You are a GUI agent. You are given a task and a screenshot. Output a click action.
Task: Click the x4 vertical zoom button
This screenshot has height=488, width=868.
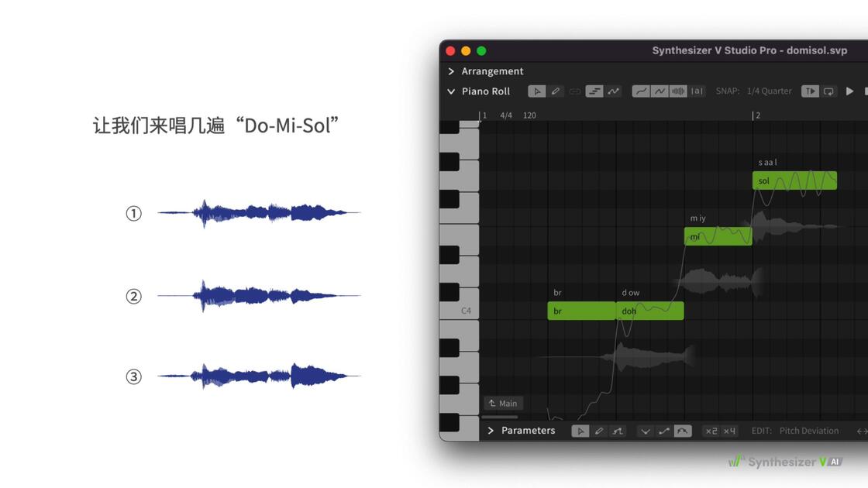tap(729, 431)
